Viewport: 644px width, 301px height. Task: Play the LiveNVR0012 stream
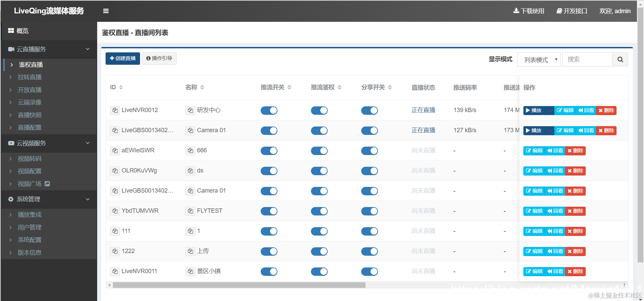(534, 110)
